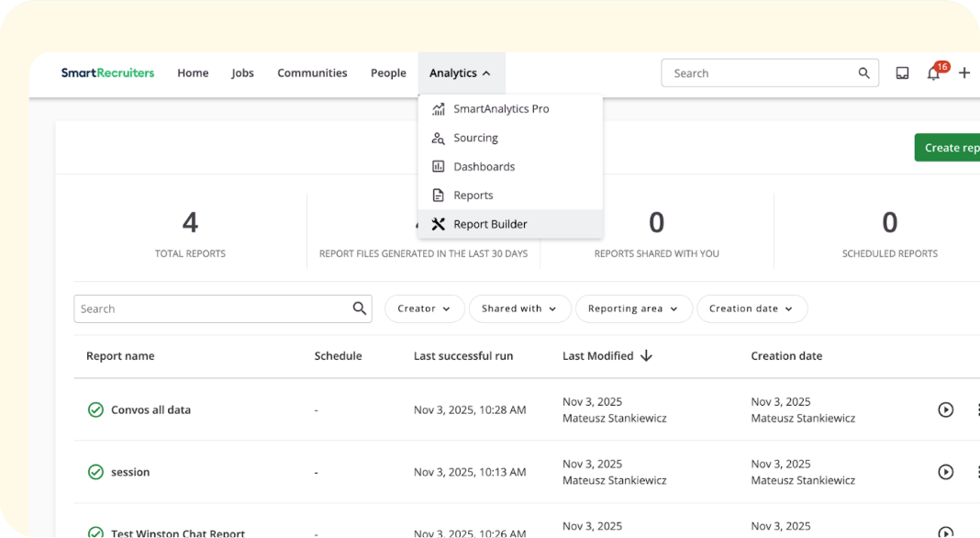This screenshot has width=980, height=538.
Task: Expand the Creator filter dropdown
Action: point(424,308)
